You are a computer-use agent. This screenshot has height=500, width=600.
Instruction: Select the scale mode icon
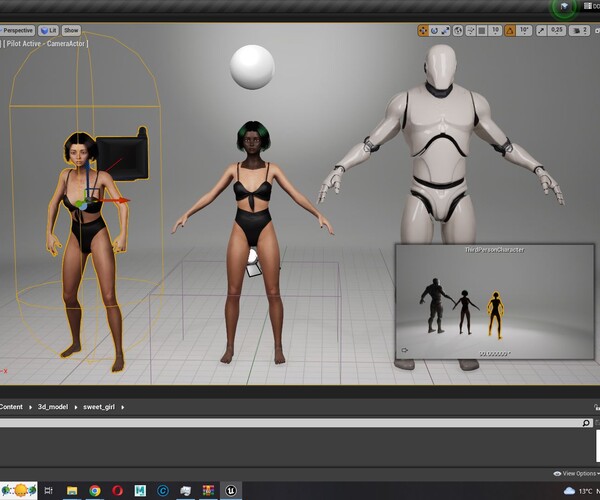445,31
